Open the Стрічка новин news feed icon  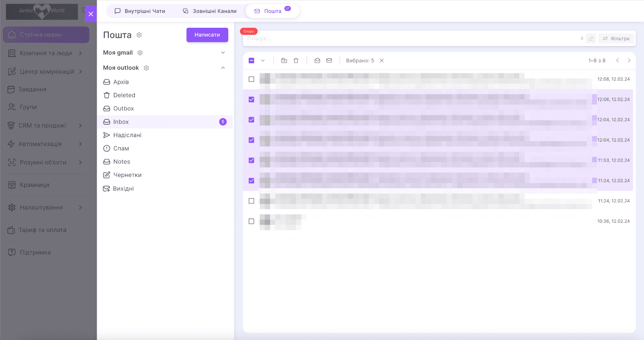(12, 35)
